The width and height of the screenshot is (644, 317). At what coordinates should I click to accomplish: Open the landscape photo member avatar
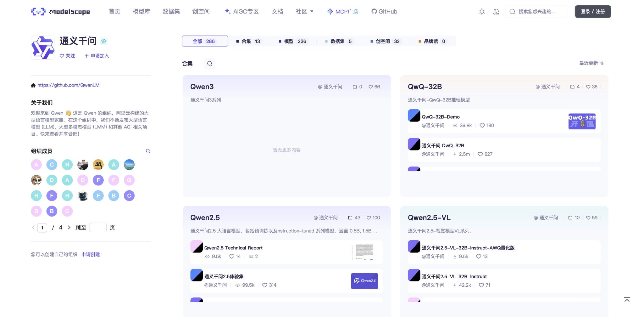[129, 165]
